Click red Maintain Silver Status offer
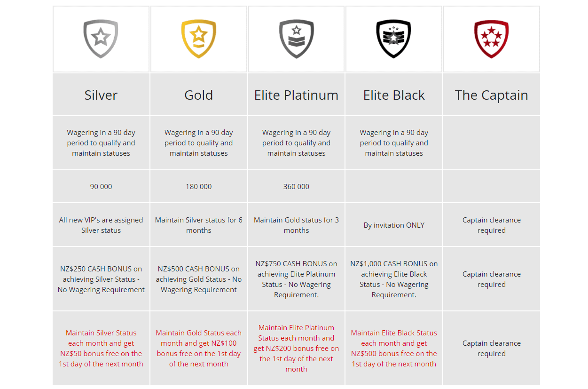The height and width of the screenshot is (389, 588). [x=101, y=349]
